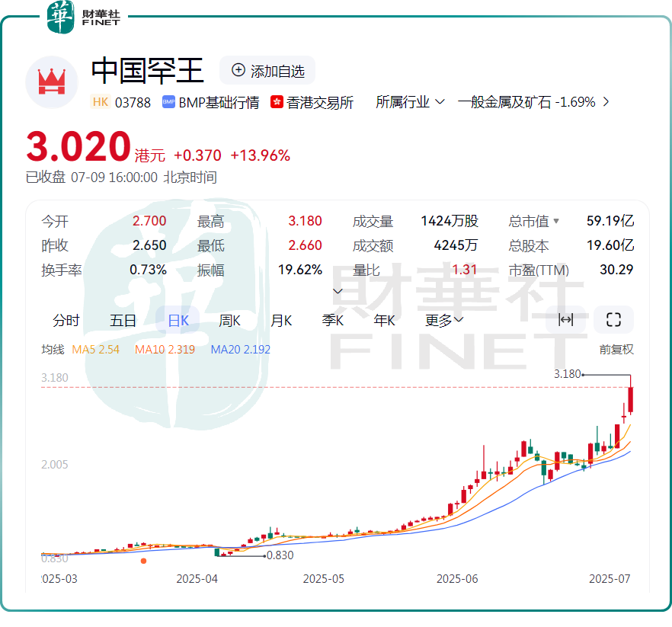672x627 pixels.
Task: Open fullscreen chart icon
Action: click(613, 320)
